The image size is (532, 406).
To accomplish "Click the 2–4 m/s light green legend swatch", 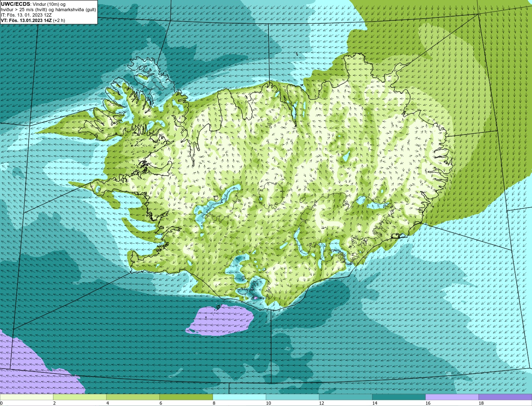I will point(80,397).
